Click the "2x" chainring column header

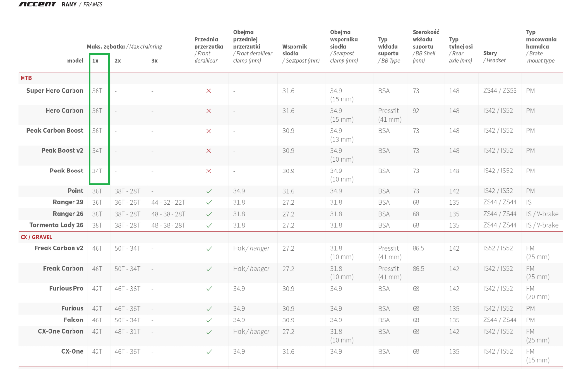(x=118, y=61)
